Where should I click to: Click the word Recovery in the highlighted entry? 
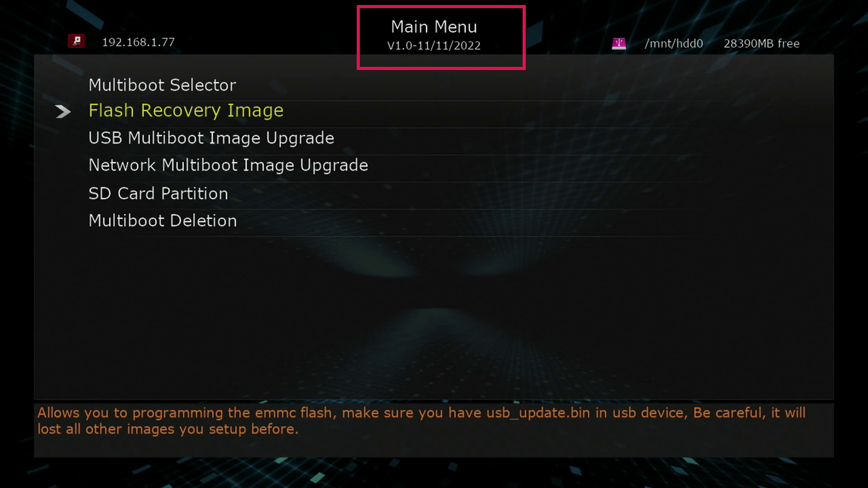(181, 111)
